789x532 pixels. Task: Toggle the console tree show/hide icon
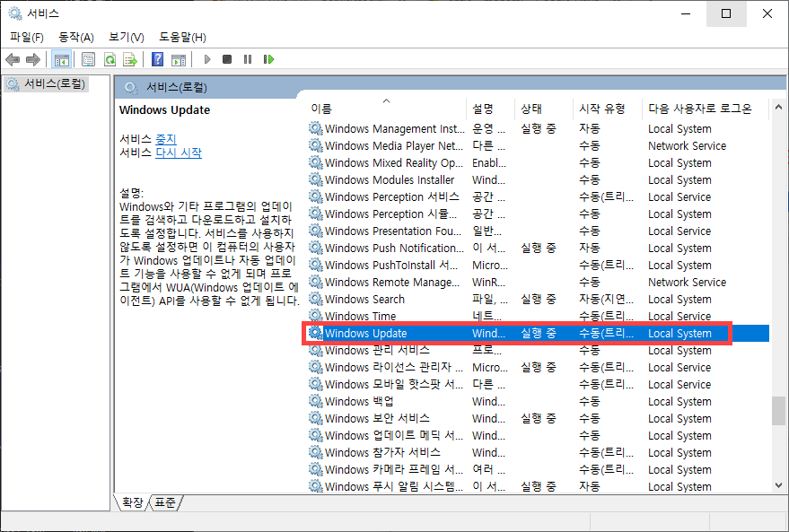[x=62, y=60]
